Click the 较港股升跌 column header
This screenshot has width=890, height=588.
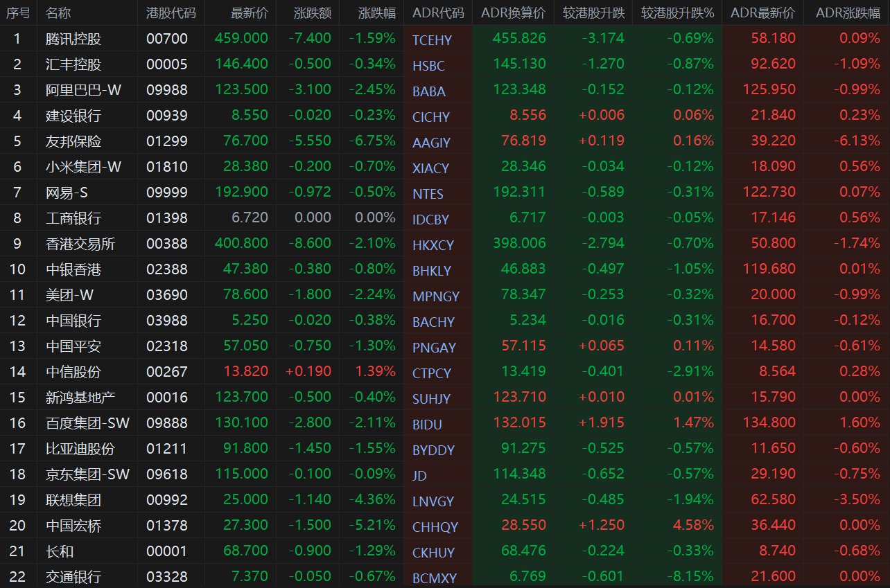593,13
